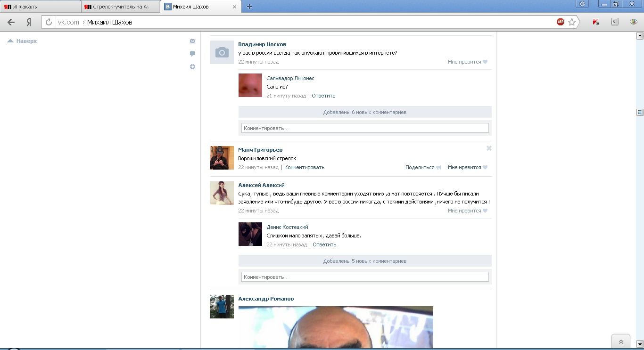644x350 pixels.
Task: Click Ответить under Сальвадор Лимонес's comment
Action: pos(323,96)
